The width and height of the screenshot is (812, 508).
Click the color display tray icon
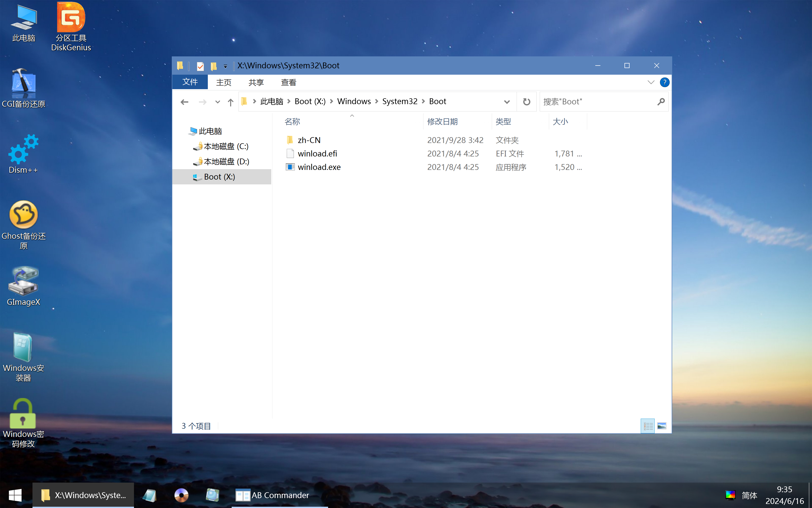pyautogui.click(x=730, y=495)
